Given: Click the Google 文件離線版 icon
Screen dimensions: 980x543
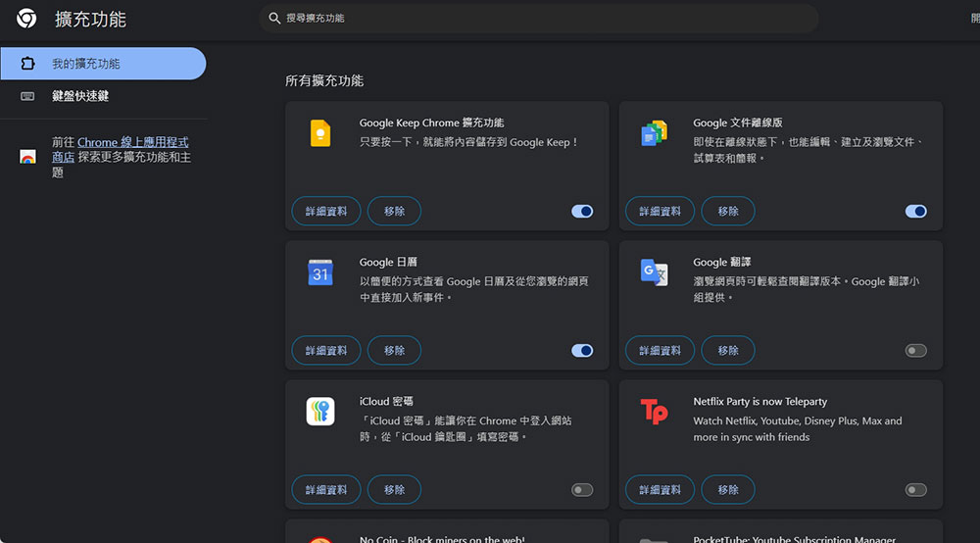Looking at the screenshot, I should 654,133.
